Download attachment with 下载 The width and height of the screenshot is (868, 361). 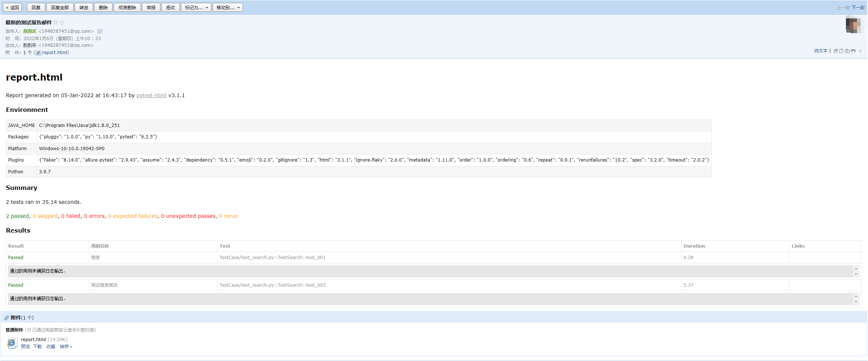point(38,347)
